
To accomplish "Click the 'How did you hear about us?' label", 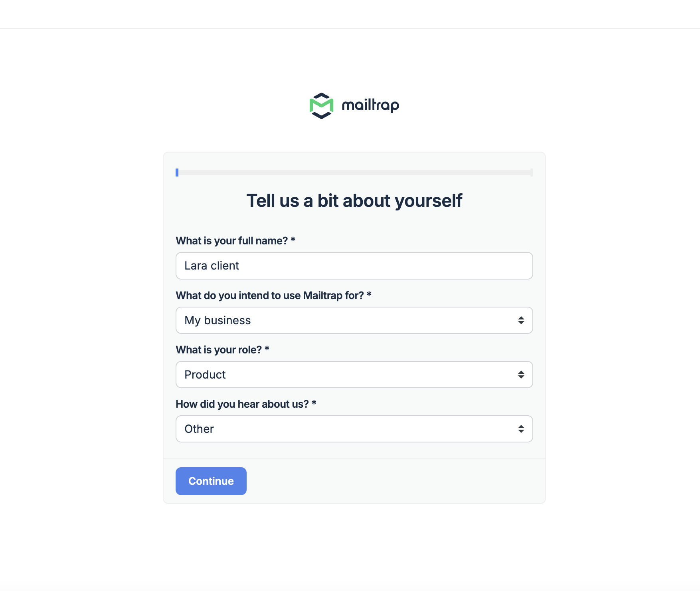I will 242,404.
